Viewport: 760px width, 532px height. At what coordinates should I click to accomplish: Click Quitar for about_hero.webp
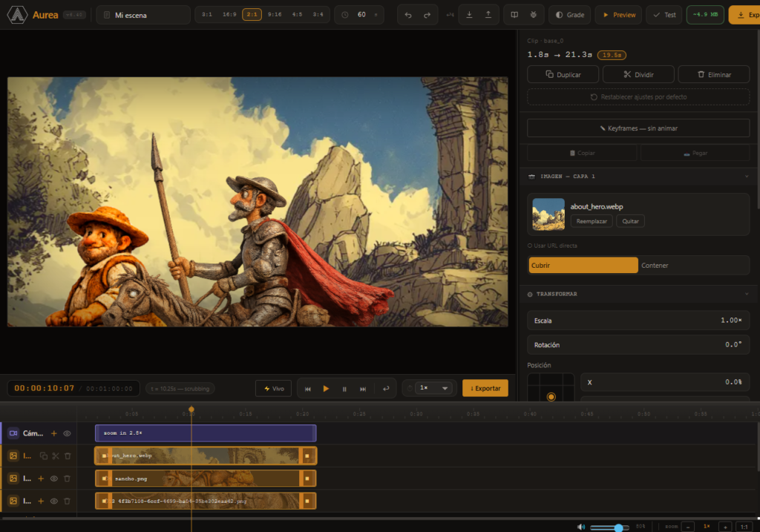coord(630,221)
